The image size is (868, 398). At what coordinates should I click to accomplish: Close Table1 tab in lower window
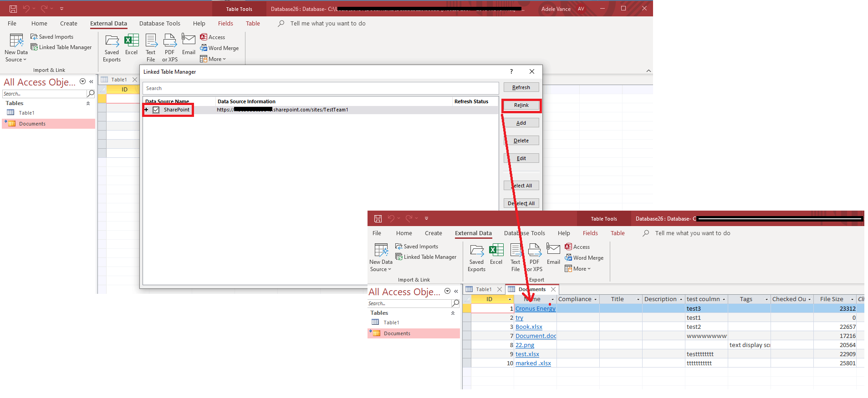(x=500, y=289)
